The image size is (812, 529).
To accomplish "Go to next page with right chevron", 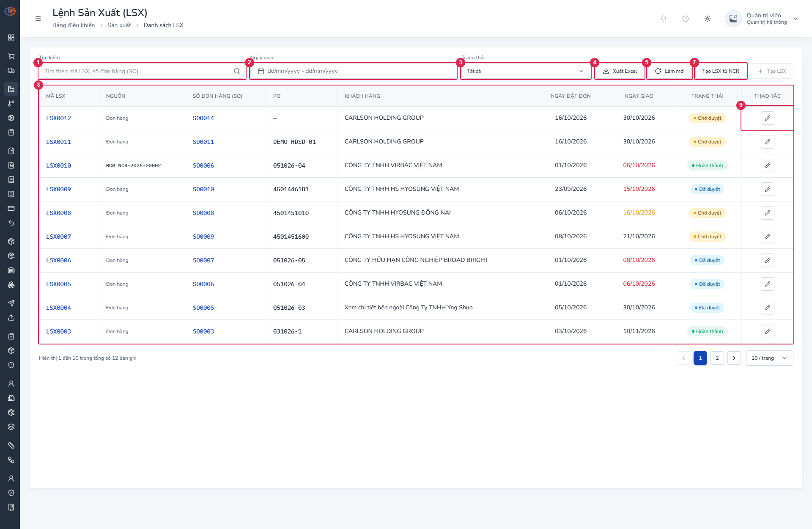I will tap(734, 358).
